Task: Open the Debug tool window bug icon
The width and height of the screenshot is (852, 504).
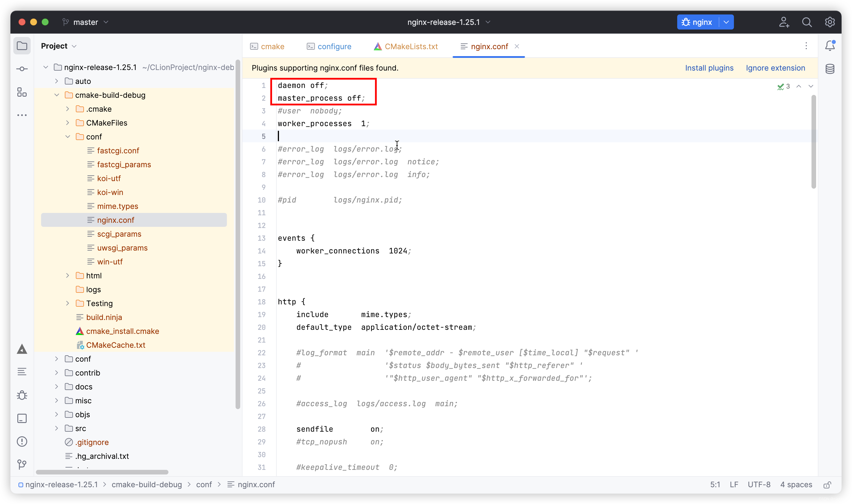Action: [22, 395]
